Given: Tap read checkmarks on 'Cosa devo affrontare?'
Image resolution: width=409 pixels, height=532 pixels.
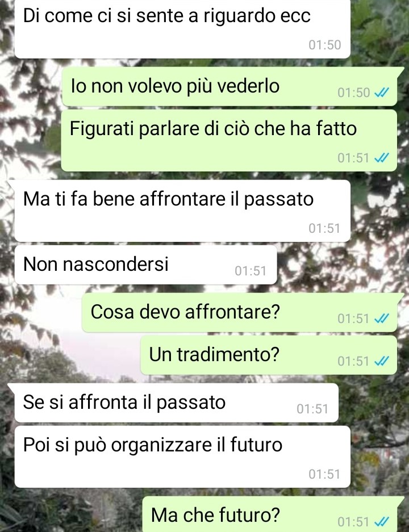Looking at the screenshot, I should pyautogui.click(x=382, y=319).
